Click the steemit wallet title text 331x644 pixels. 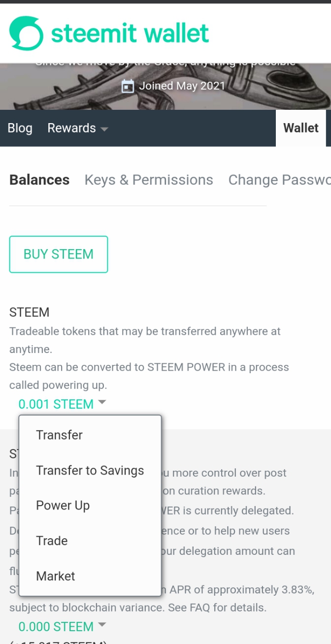coord(130,33)
